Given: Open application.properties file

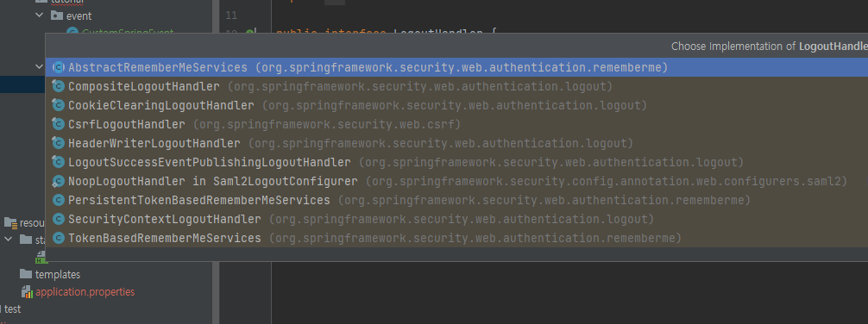Looking at the screenshot, I should 85,292.
